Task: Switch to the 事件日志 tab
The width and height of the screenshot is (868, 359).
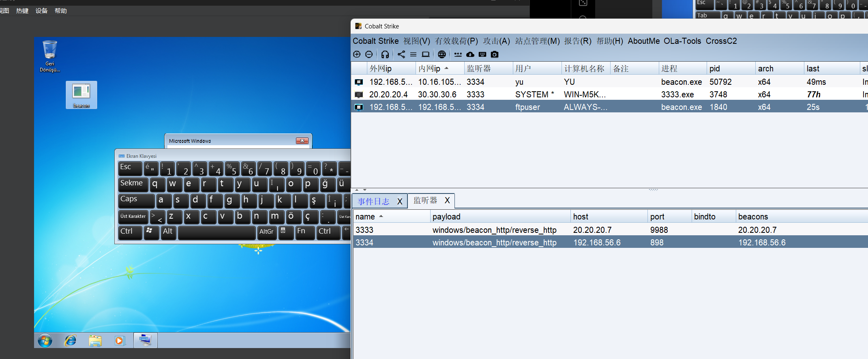Action: tap(373, 201)
